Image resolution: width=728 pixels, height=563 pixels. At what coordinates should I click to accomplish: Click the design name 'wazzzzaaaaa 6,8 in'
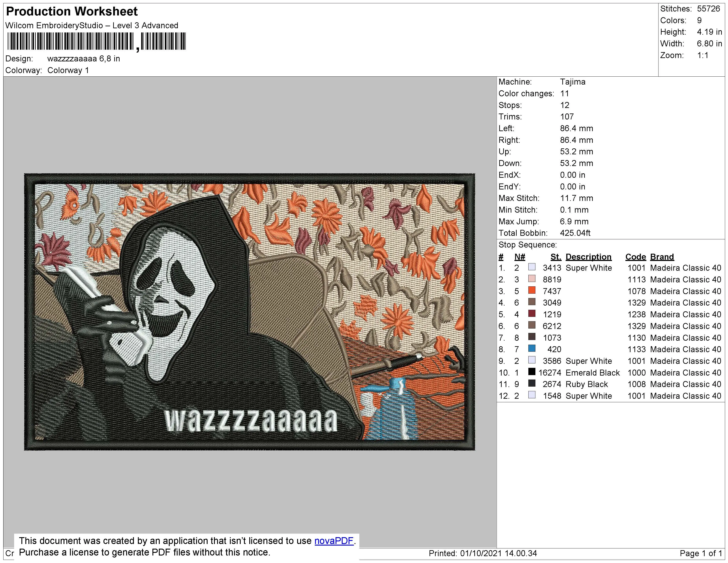[x=84, y=59]
